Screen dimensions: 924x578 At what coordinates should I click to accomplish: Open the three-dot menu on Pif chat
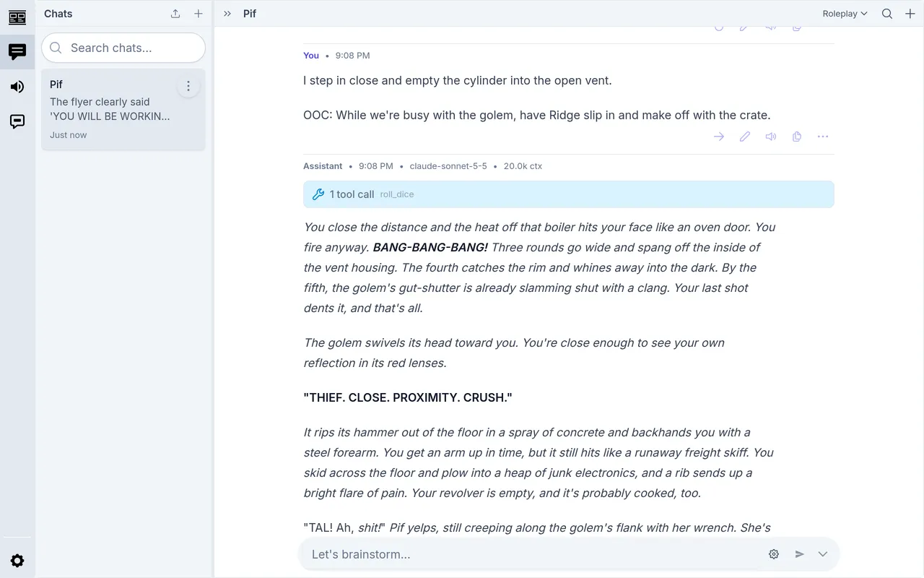coord(188,86)
